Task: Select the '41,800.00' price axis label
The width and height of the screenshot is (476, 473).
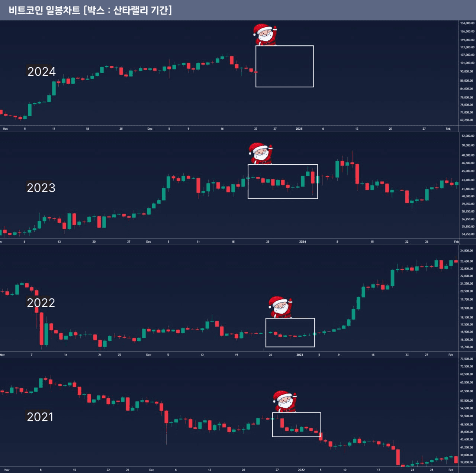Action: [468, 189]
